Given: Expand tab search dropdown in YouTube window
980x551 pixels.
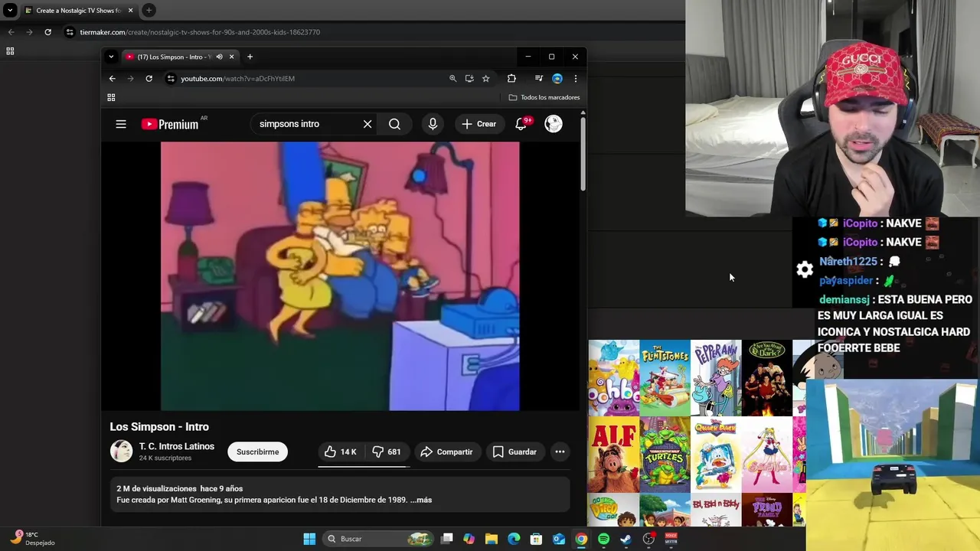Looking at the screenshot, I should [x=110, y=57].
